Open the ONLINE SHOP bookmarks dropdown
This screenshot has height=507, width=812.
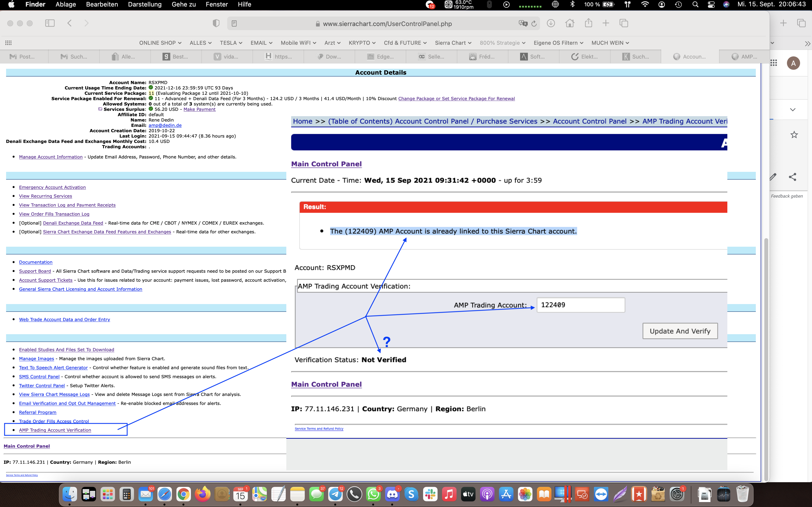[x=160, y=43]
